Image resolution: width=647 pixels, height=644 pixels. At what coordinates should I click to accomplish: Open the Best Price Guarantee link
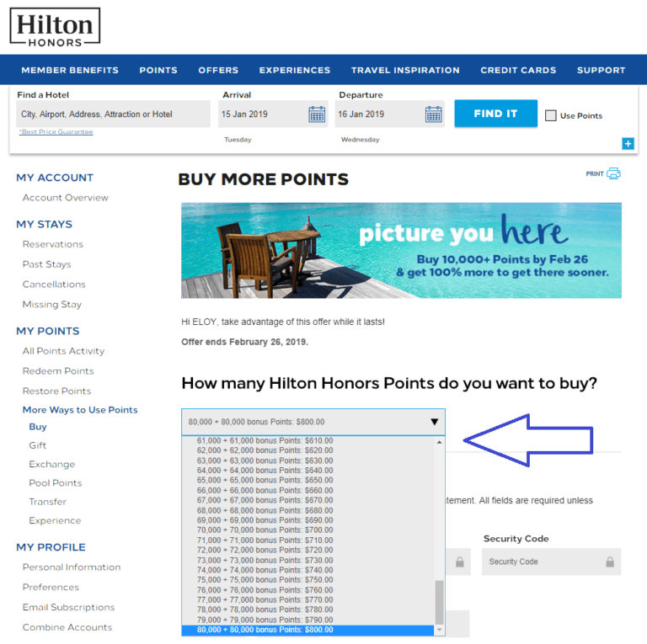tap(56, 132)
